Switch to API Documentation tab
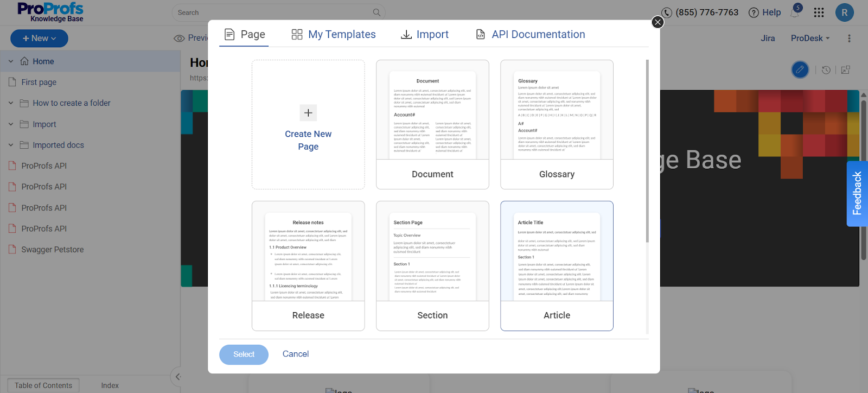The height and width of the screenshot is (393, 868). [x=530, y=34]
